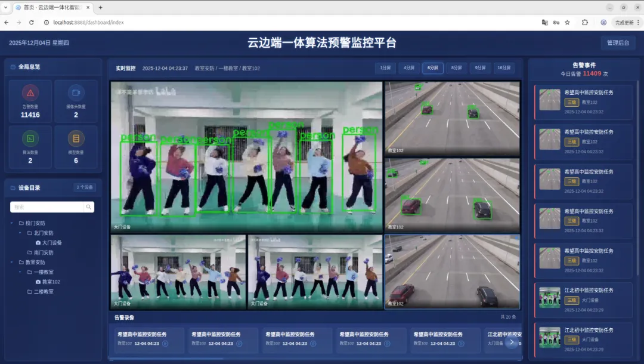Select the 教室102 camera in device tree

[48, 282]
